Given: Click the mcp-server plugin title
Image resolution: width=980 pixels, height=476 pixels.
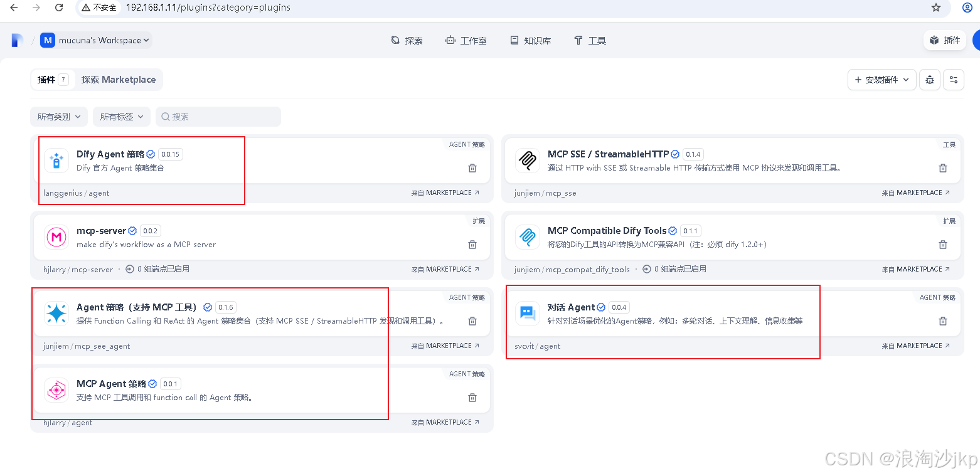Looking at the screenshot, I should tap(102, 231).
